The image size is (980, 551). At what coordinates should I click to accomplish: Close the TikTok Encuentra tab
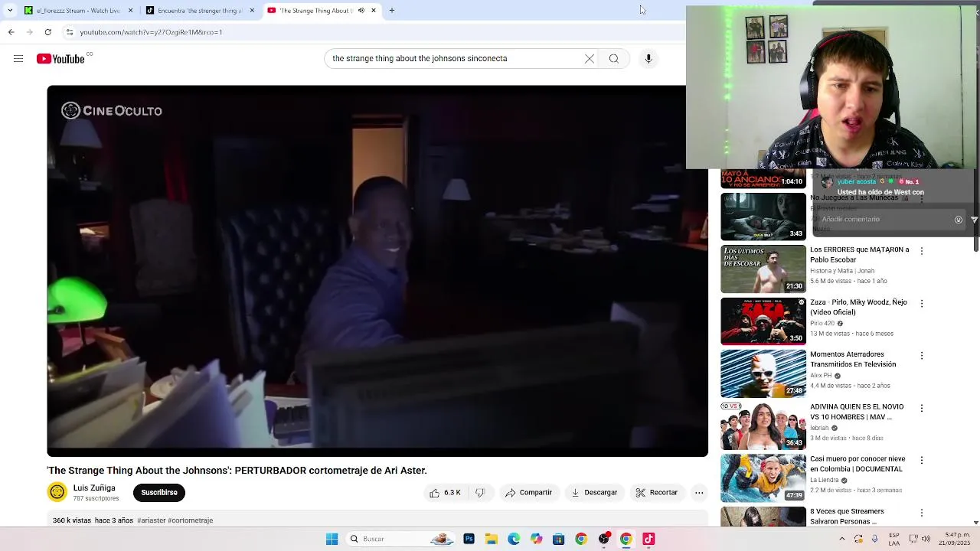pyautogui.click(x=252, y=11)
